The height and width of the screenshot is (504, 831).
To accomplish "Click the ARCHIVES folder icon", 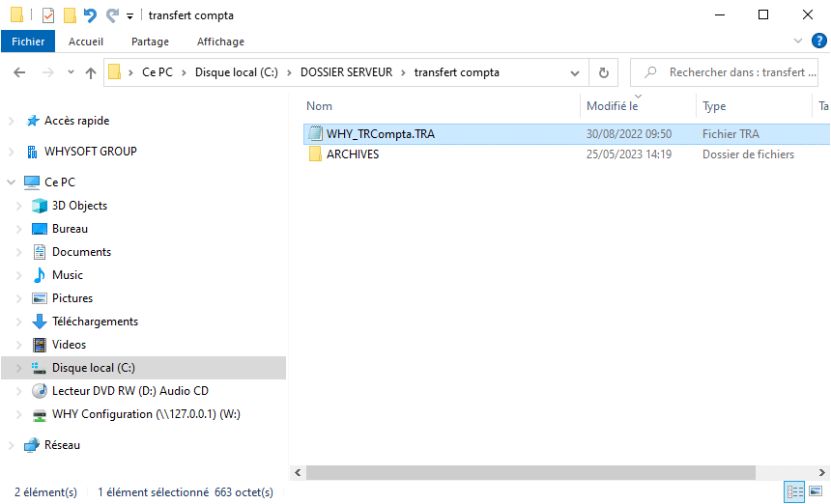I will (315, 154).
